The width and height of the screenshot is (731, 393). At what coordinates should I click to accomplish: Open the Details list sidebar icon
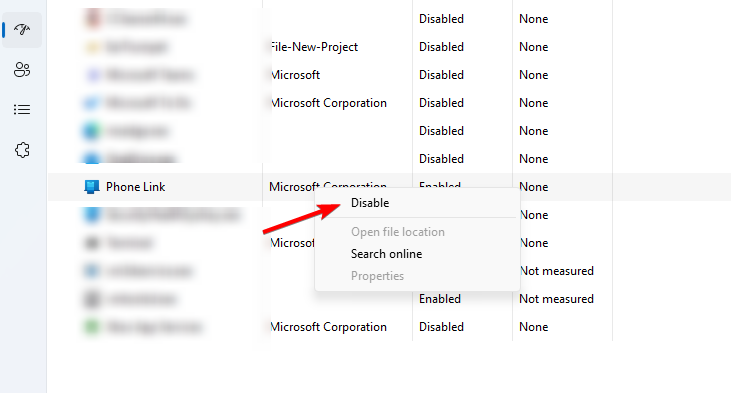(x=22, y=110)
